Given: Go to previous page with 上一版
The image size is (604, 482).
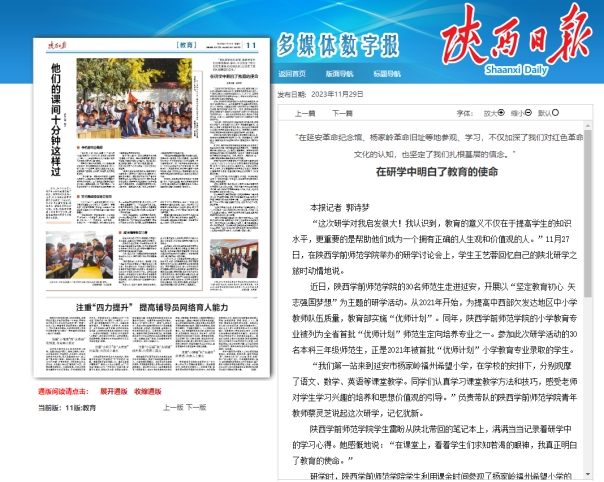Looking at the screenshot, I should [x=172, y=408].
